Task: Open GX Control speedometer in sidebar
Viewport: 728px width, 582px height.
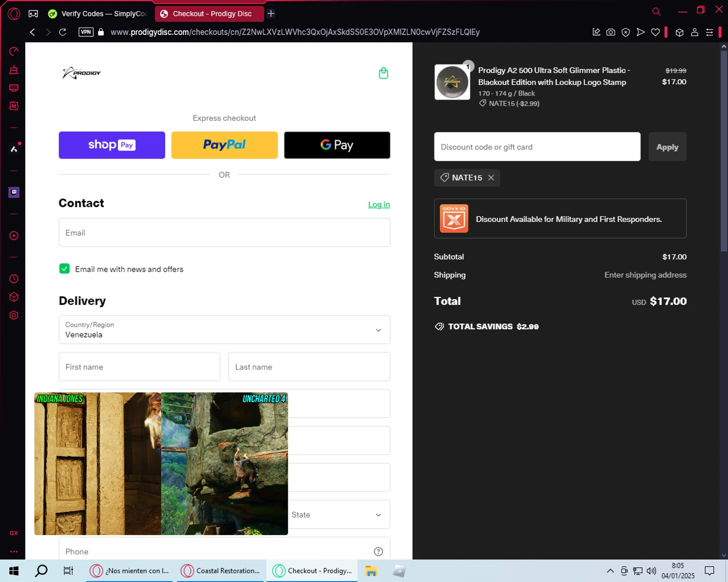Action: coord(14,51)
